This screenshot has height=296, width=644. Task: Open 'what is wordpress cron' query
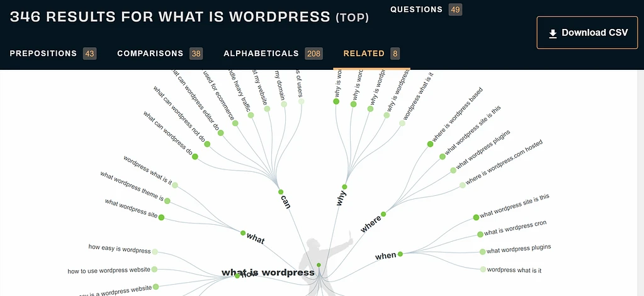[x=515, y=228]
